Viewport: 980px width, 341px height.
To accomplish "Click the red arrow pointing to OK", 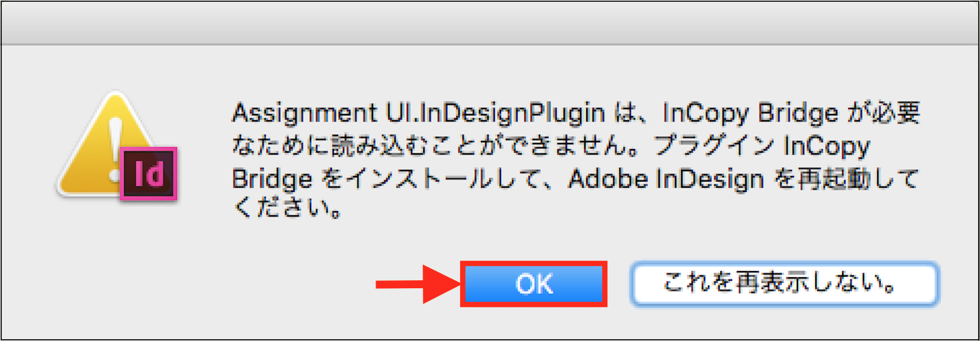I will point(417,284).
